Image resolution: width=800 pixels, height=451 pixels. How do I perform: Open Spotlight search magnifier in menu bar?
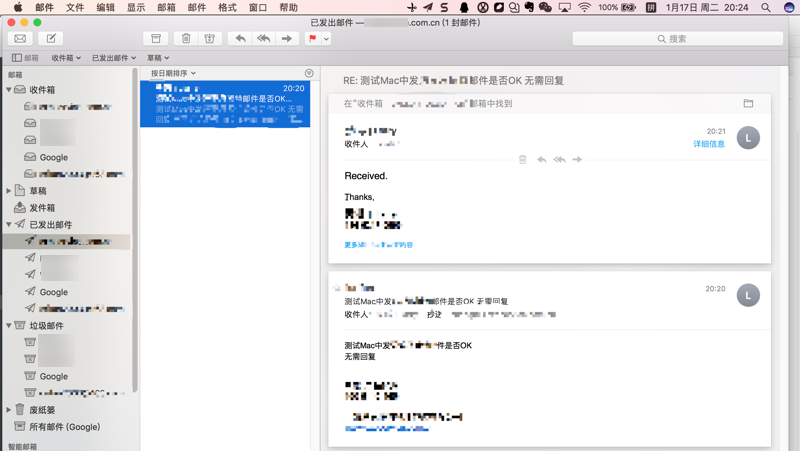(766, 7)
